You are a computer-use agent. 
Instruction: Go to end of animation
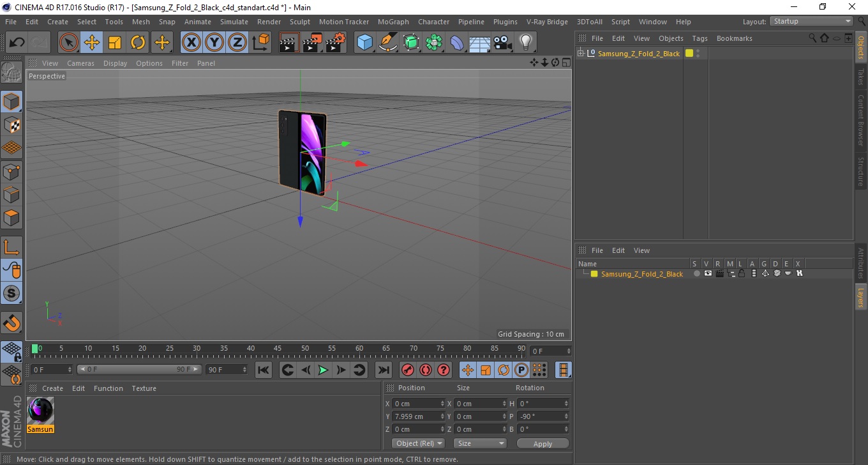point(383,370)
